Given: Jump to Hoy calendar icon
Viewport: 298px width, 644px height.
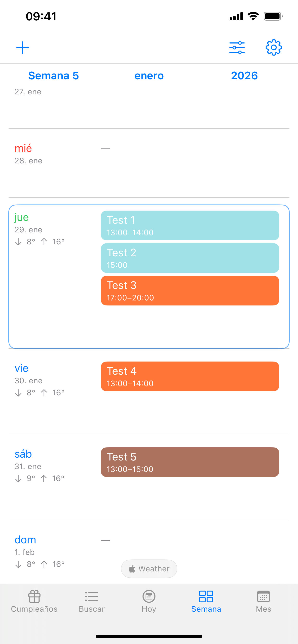Looking at the screenshot, I should point(149,601).
